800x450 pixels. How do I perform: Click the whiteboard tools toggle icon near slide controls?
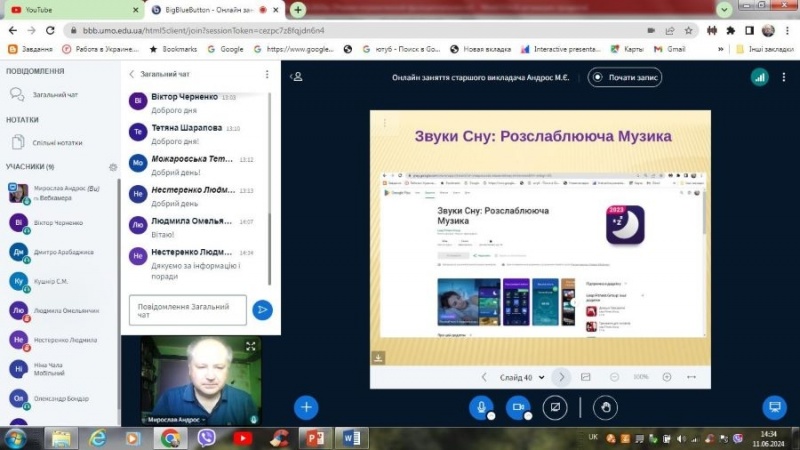click(586, 377)
